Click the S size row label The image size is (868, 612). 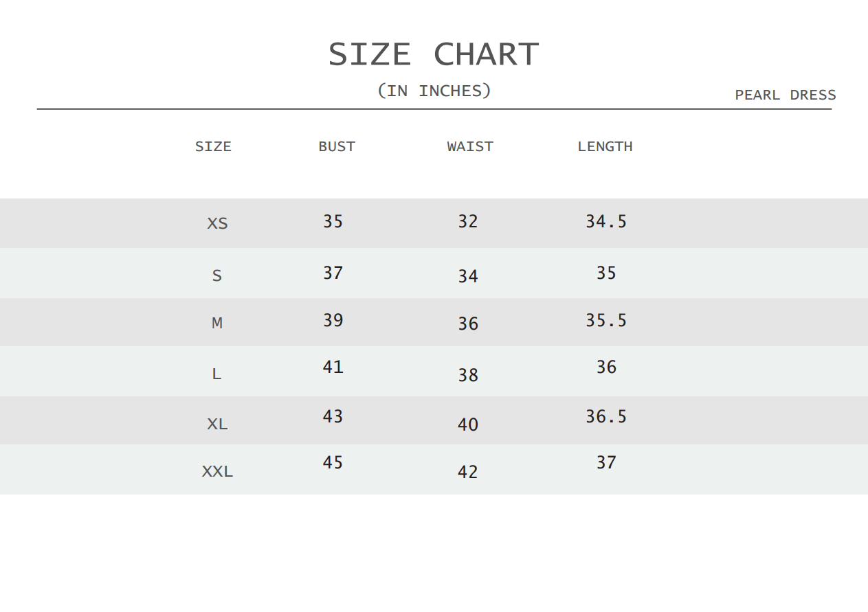[217, 276]
